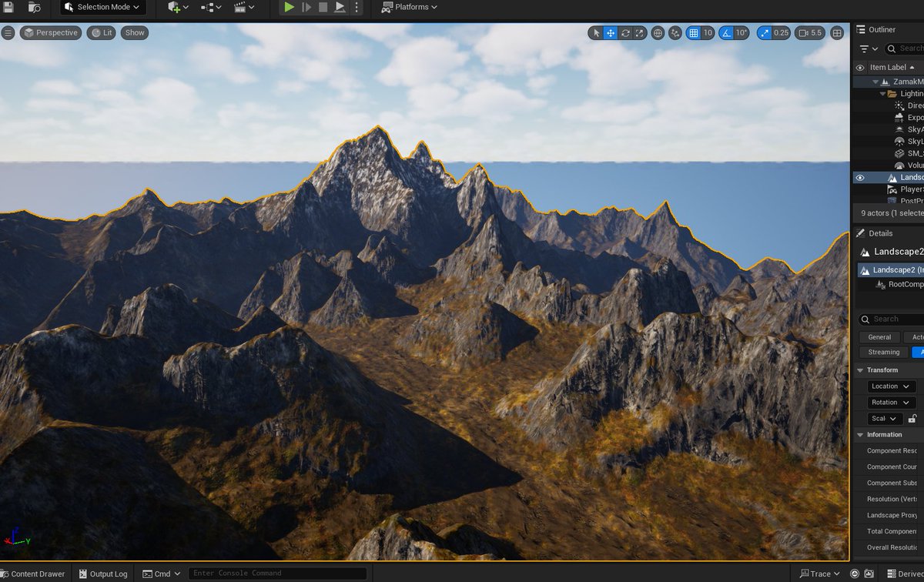Screen dimensions: 924x582
Task: Choose the select objects arrow tool
Action: click(595, 33)
